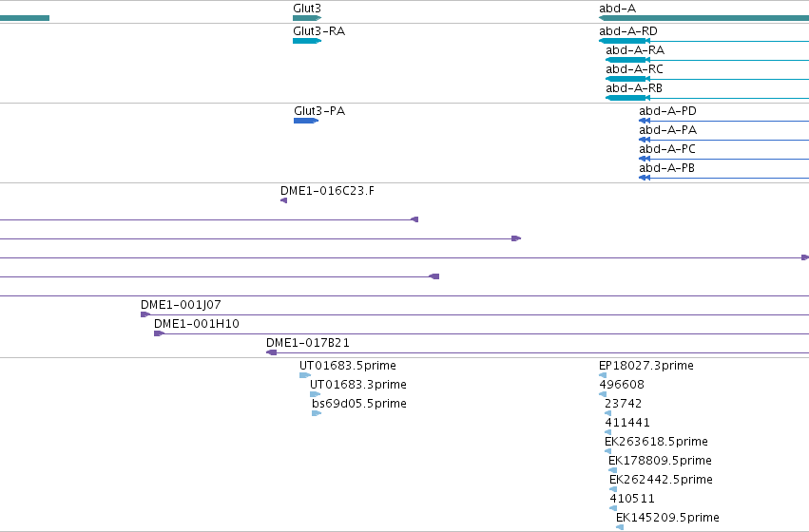Click the DME1-001J07 label

click(181, 305)
